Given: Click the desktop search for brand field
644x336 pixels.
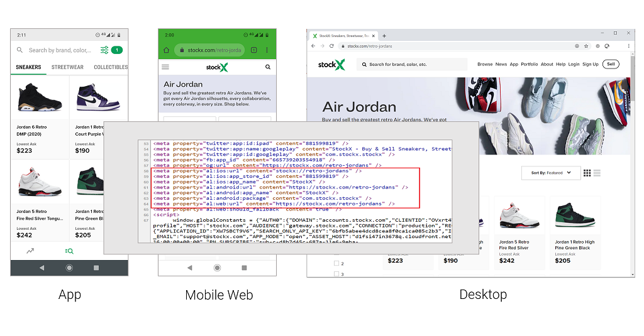Looking at the screenshot, I should point(412,65).
